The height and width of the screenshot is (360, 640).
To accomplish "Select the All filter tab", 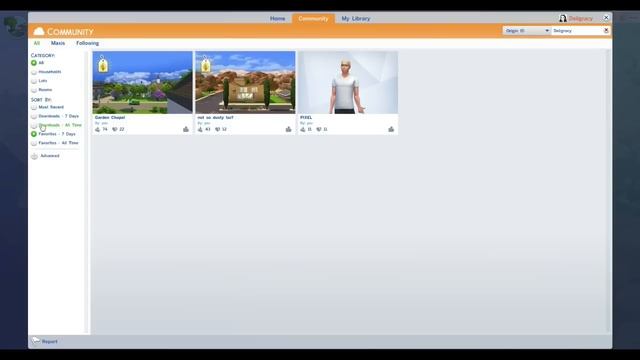I will coord(37,43).
